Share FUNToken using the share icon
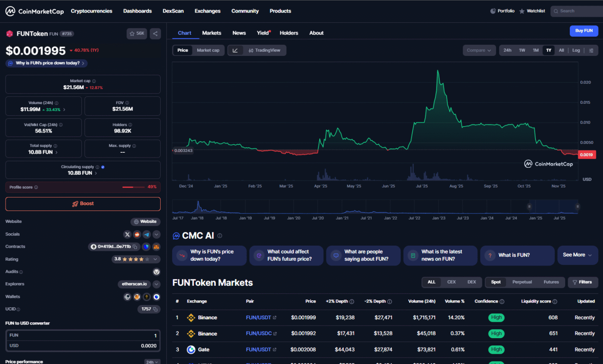603x364 pixels. 155,34
